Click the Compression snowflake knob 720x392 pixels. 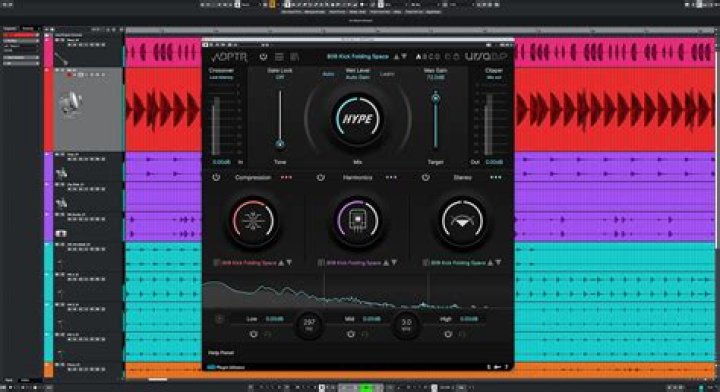pos(253,221)
